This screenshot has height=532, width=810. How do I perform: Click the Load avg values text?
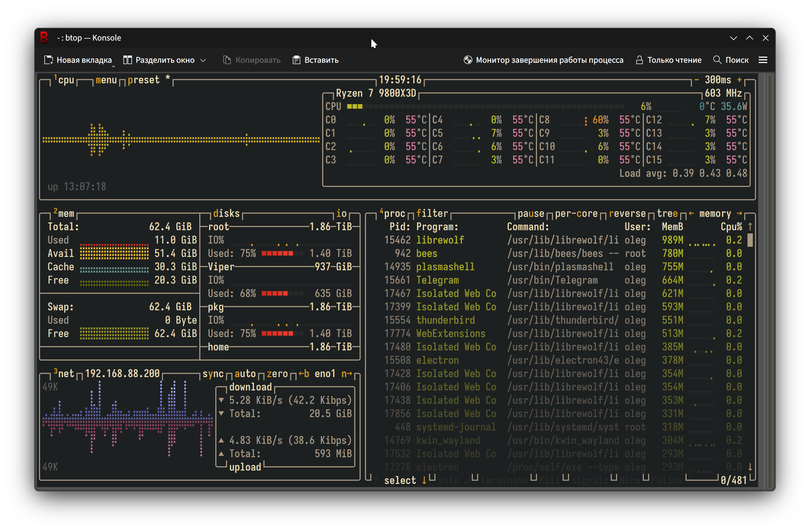[x=710, y=174]
